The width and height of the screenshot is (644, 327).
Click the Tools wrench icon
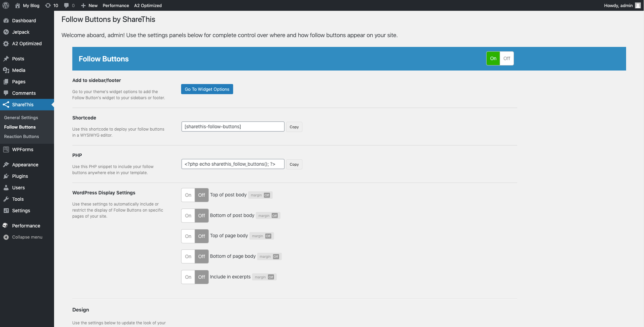click(6, 199)
